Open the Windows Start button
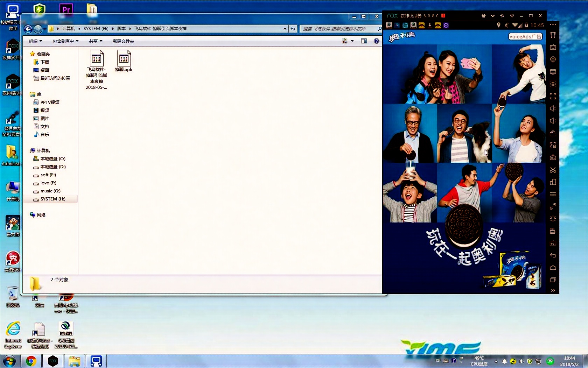This screenshot has height=368, width=588. pyautogui.click(x=9, y=361)
